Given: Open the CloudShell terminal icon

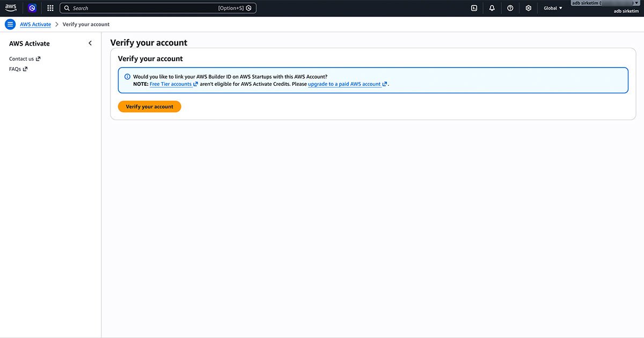Looking at the screenshot, I should click(474, 8).
